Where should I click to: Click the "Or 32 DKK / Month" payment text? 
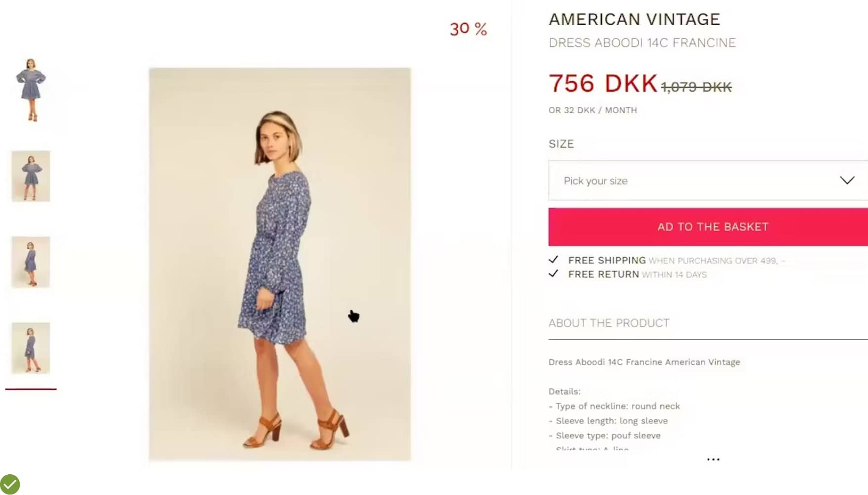tap(593, 110)
